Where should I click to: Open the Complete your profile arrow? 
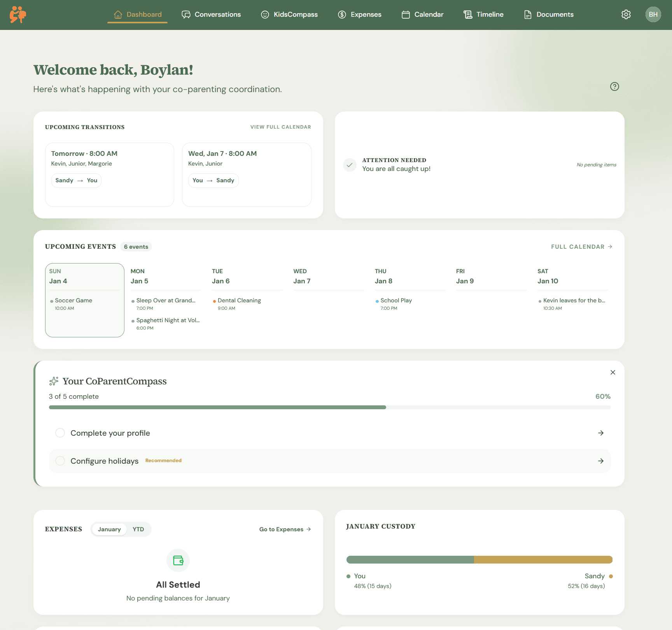coord(601,433)
